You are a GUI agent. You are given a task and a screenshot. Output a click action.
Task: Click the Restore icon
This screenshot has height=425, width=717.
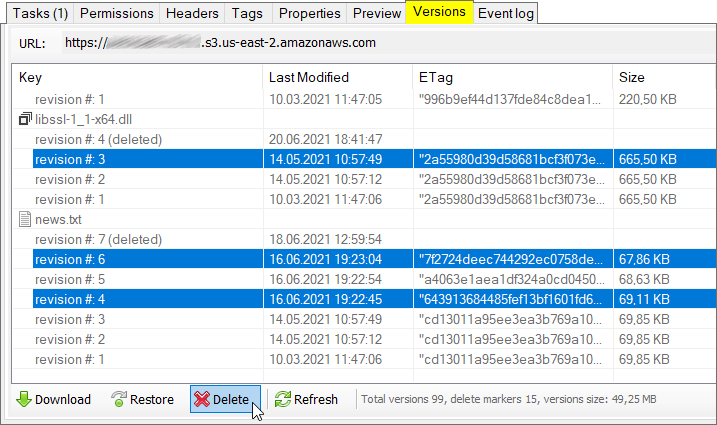click(x=119, y=399)
